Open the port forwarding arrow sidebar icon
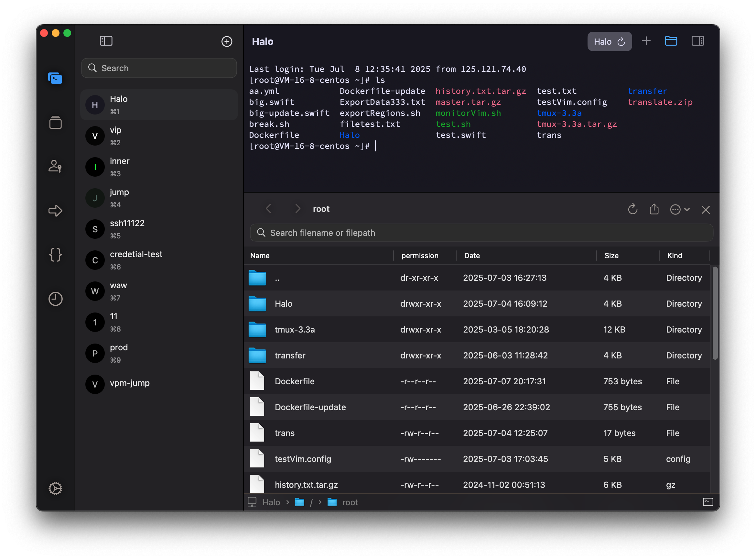Viewport: 756px width, 559px height. pos(56,211)
